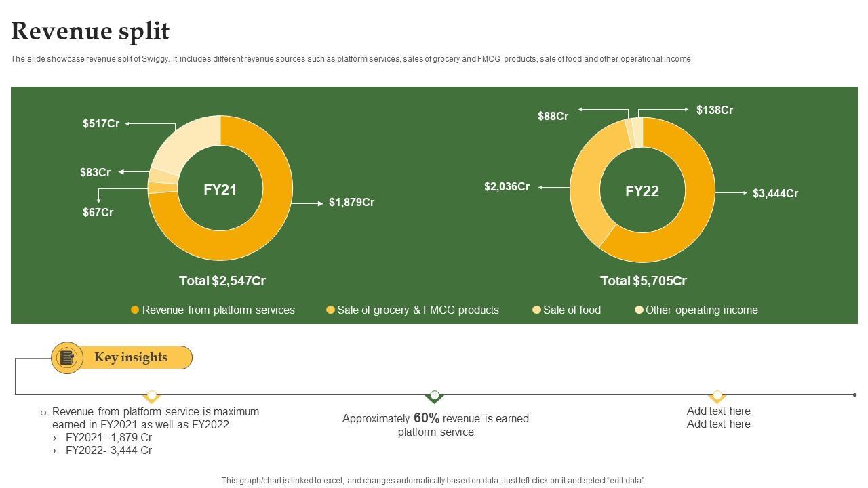Select the $2,036Cr data label

(507, 186)
